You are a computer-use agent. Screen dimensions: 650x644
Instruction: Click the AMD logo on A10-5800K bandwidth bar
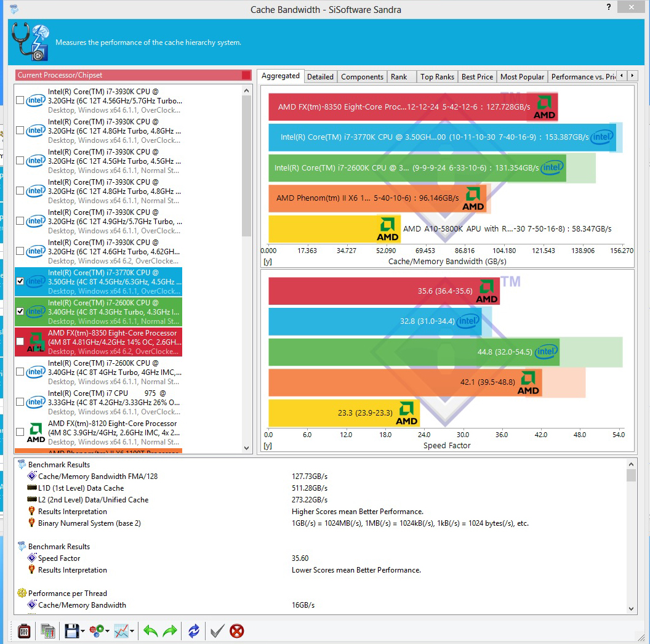point(387,229)
